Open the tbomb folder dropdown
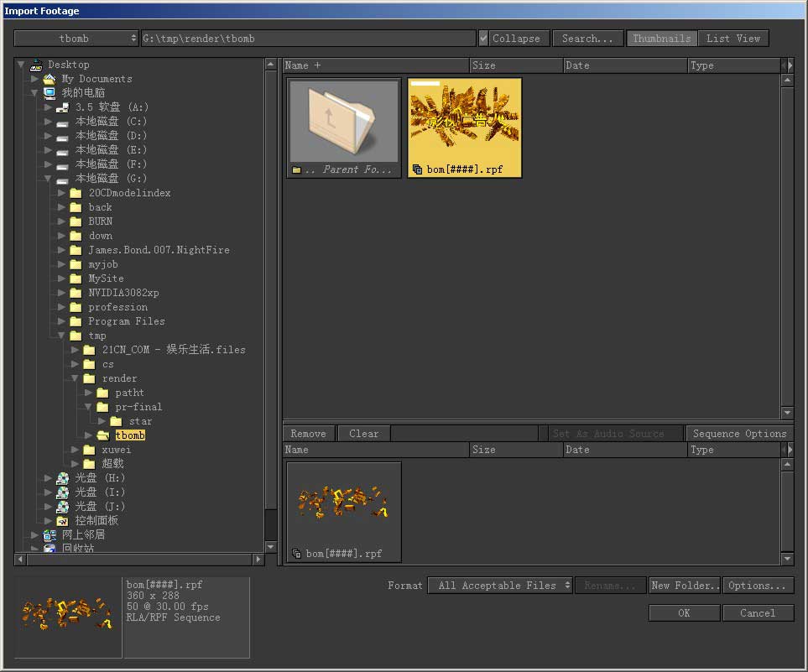 point(76,39)
